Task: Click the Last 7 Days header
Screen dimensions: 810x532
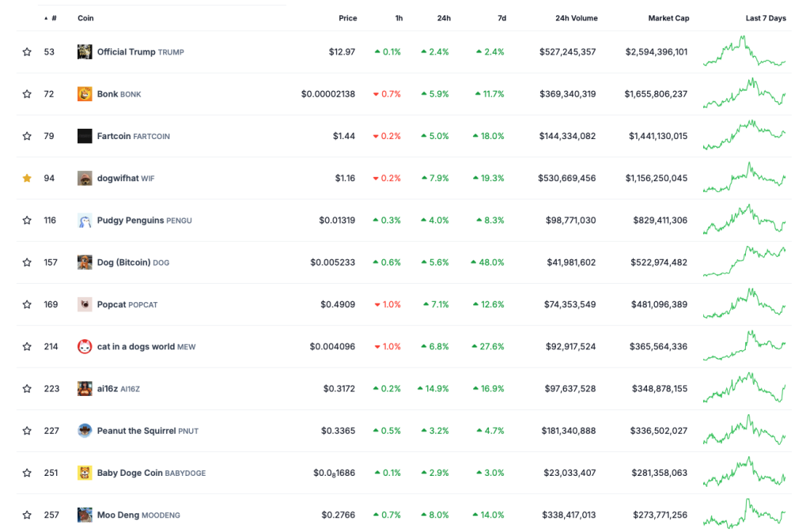Action: [766, 18]
